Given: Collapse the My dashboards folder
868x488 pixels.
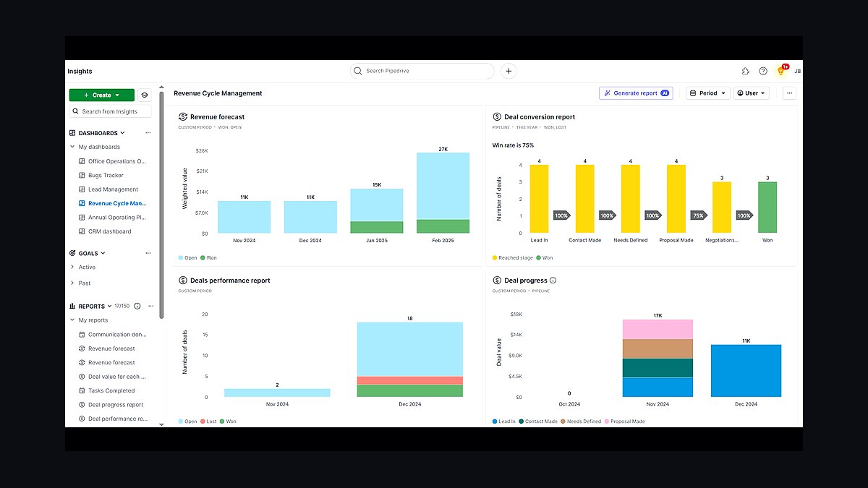Looking at the screenshot, I should click(x=72, y=147).
